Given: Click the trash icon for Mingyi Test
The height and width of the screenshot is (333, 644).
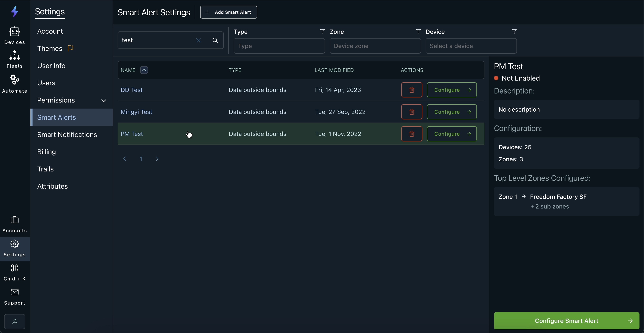Looking at the screenshot, I should 412,112.
